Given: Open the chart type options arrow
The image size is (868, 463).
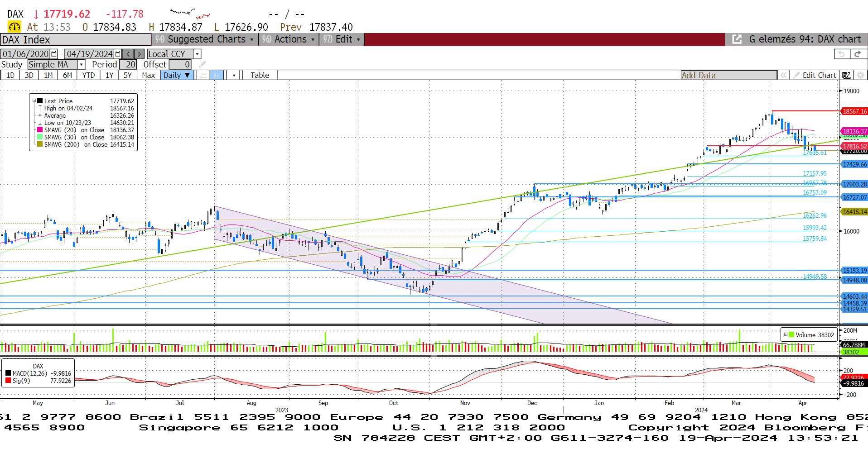Looking at the screenshot, I should (x=234, y=75).
